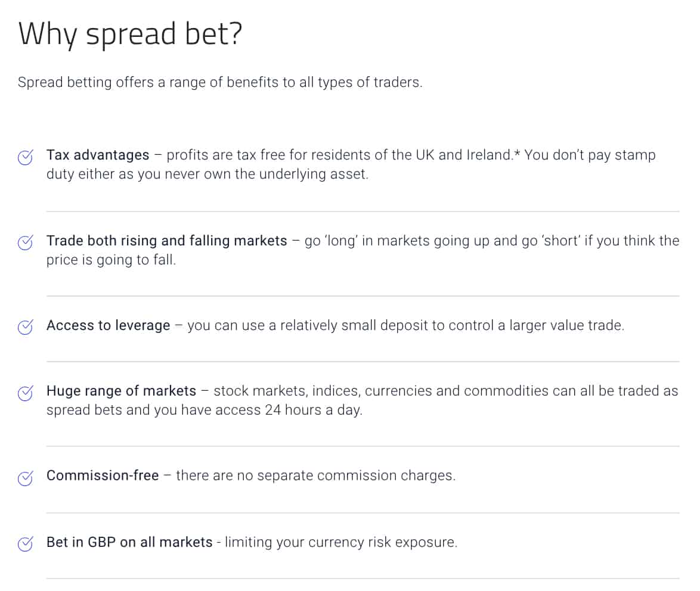The width and height of the screenshot is (700, 591).
Task: Click the bold 'Trade both rising and falling markets' text
Action: point(167,241)
